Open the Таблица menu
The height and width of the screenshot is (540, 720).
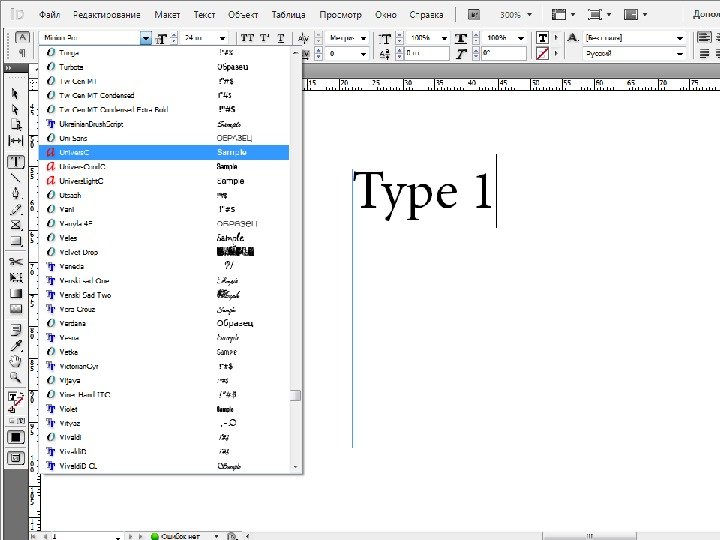pos(289,16)
